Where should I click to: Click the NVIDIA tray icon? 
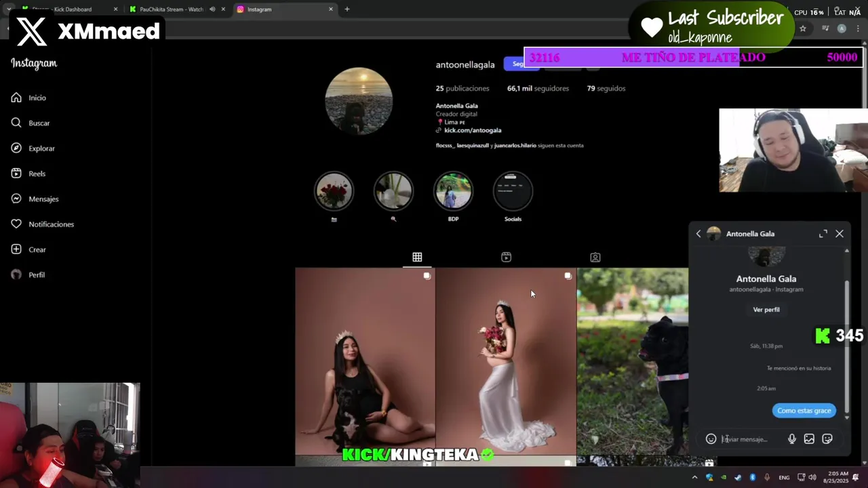pos(724,478)
